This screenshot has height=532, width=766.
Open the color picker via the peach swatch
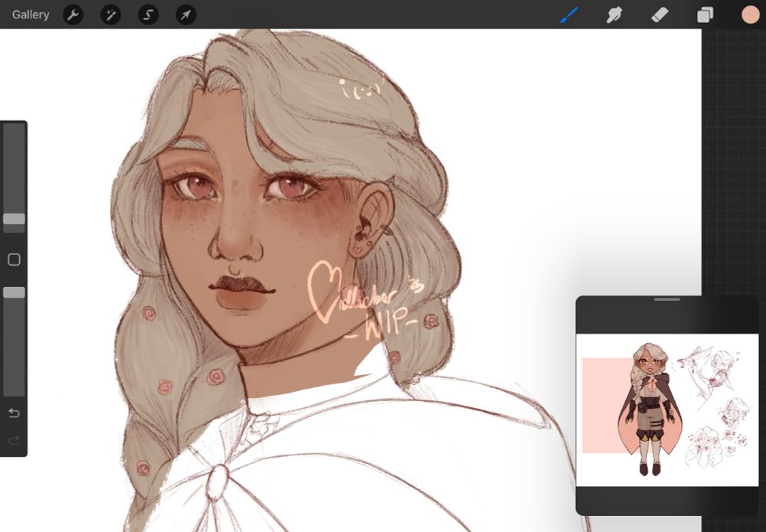point(750,15)
